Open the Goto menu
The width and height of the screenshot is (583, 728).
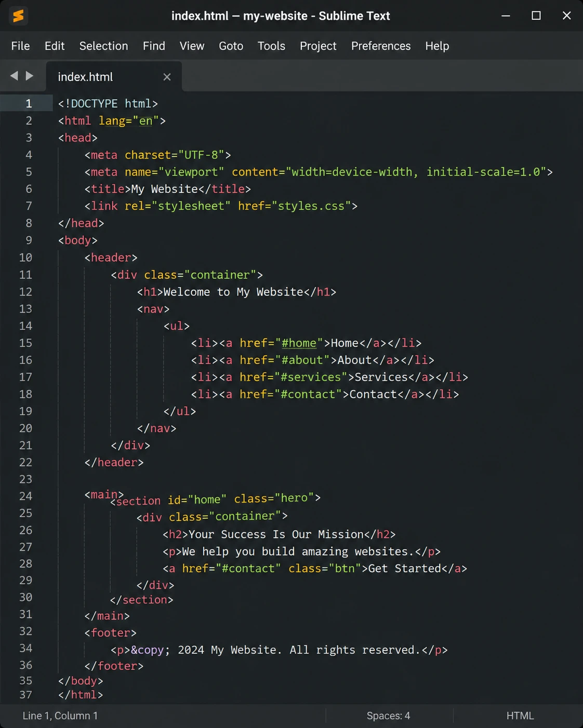[x=231, y=46]
